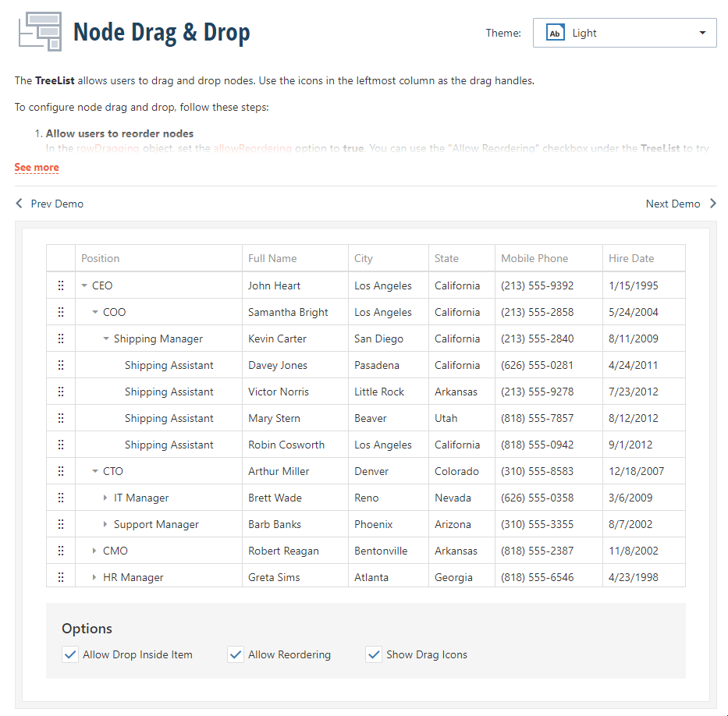Click the Brett Wade cell
This screenshot has height=716, width=728.
(295, 498)
